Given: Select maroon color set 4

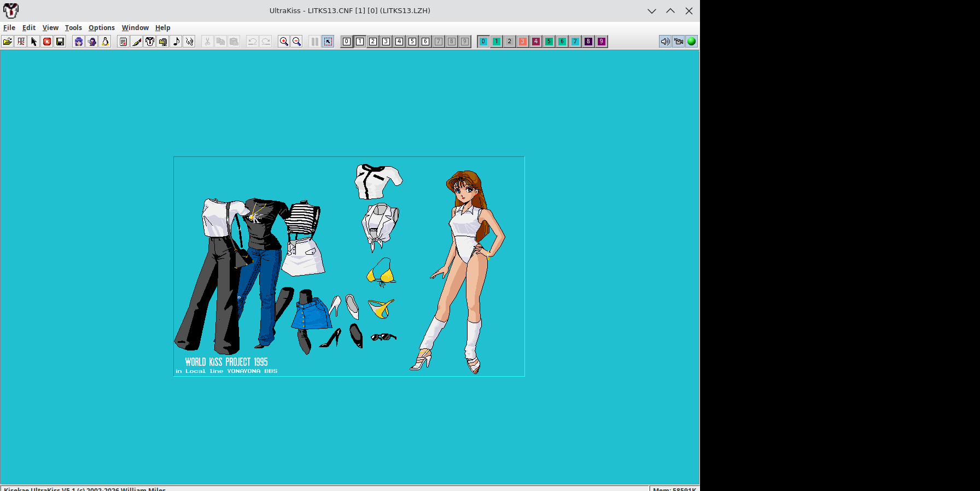Looking at the screenshot, I should tap(536, 42).
